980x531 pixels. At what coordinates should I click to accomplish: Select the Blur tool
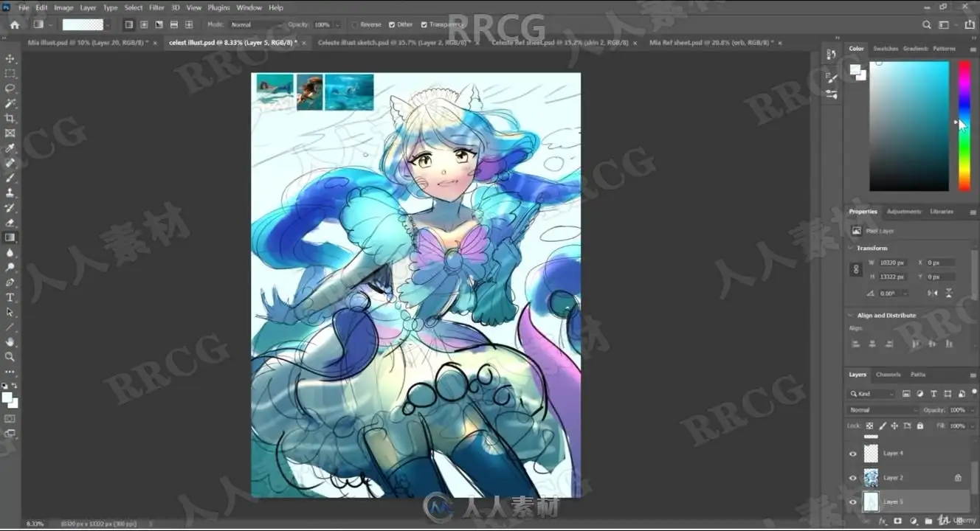10,252
